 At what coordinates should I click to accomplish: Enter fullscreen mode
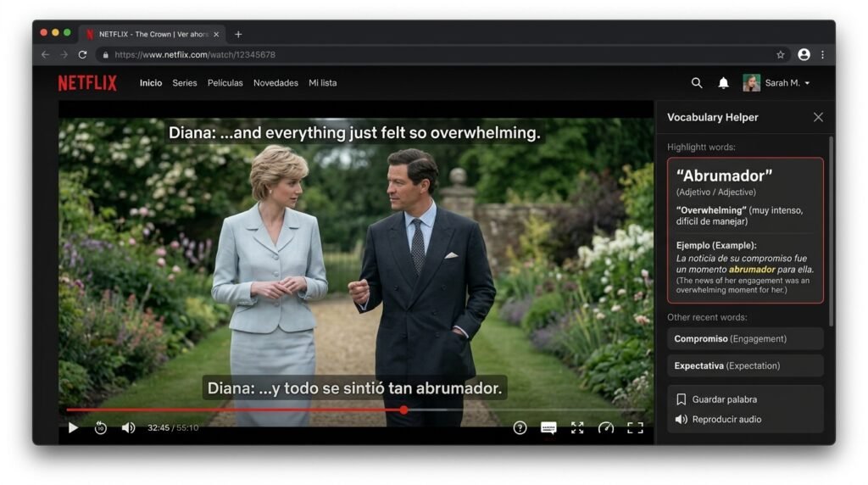tap(635, 427)
